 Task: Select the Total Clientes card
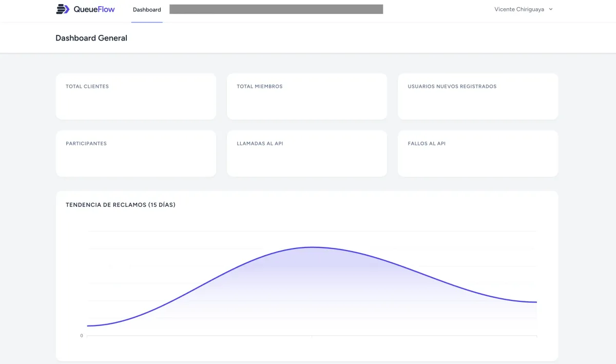(136, 97)
